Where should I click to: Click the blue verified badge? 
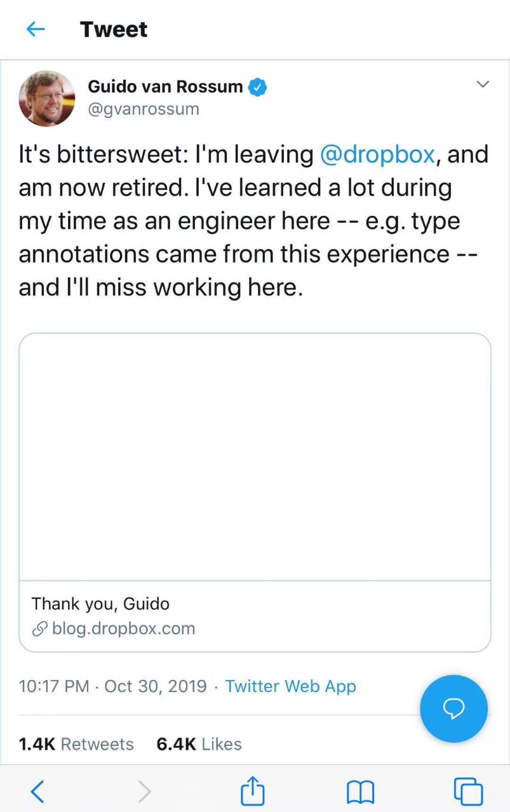(x=257, y=86)
